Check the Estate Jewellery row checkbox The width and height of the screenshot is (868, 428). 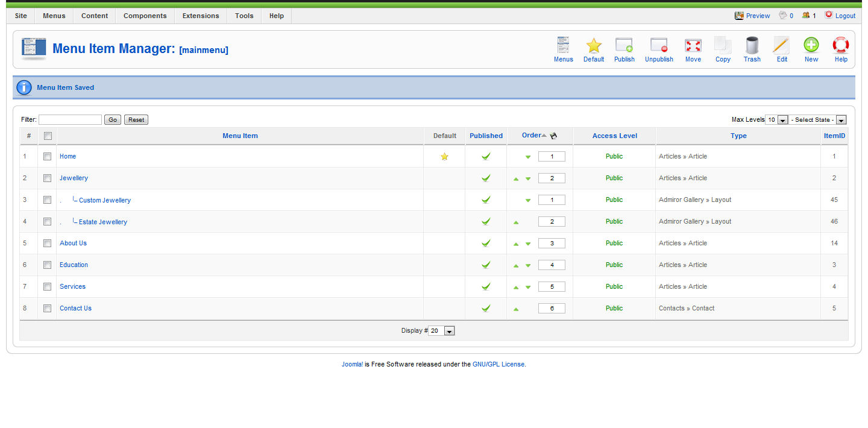[x=48, y=221]
